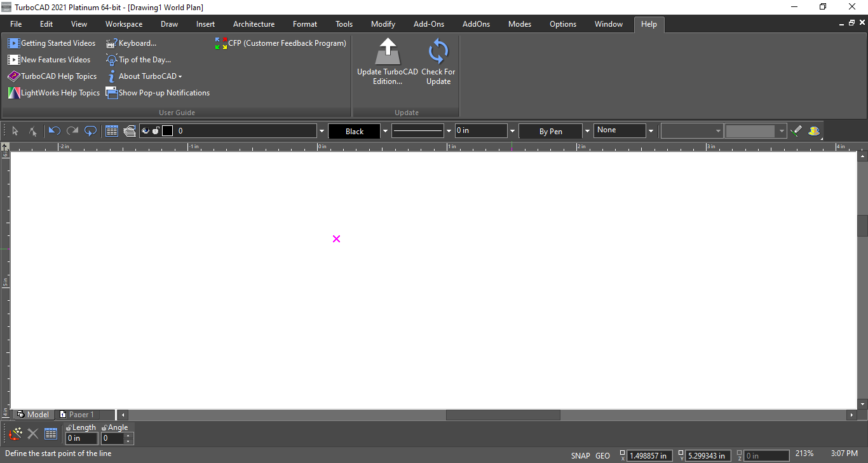Open Getting Started Videos

51,43
